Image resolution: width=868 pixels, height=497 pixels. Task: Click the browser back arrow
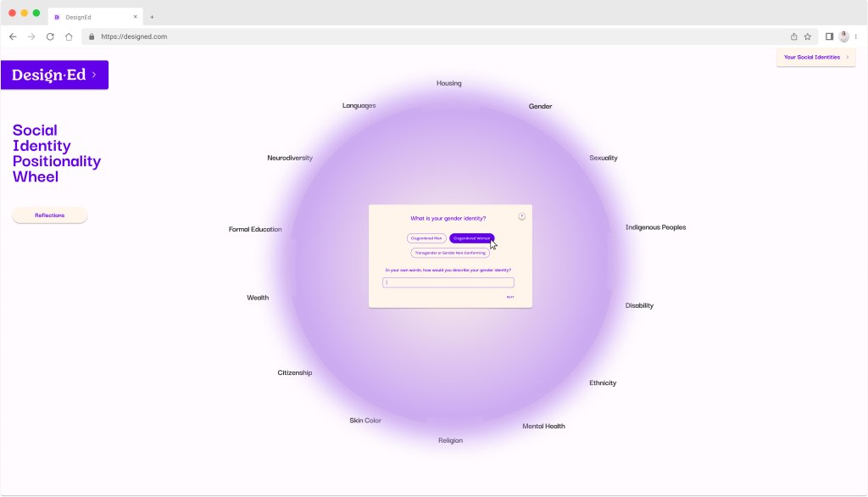click(13, 36)
